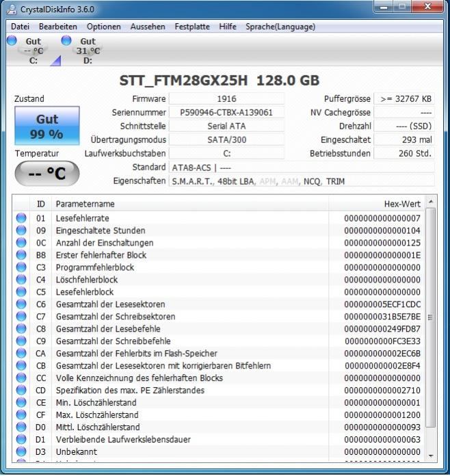Click the status orb for Min. Löschzählerstand
The width and height of the screenshot is (450, 476).
tap(21, 403)
